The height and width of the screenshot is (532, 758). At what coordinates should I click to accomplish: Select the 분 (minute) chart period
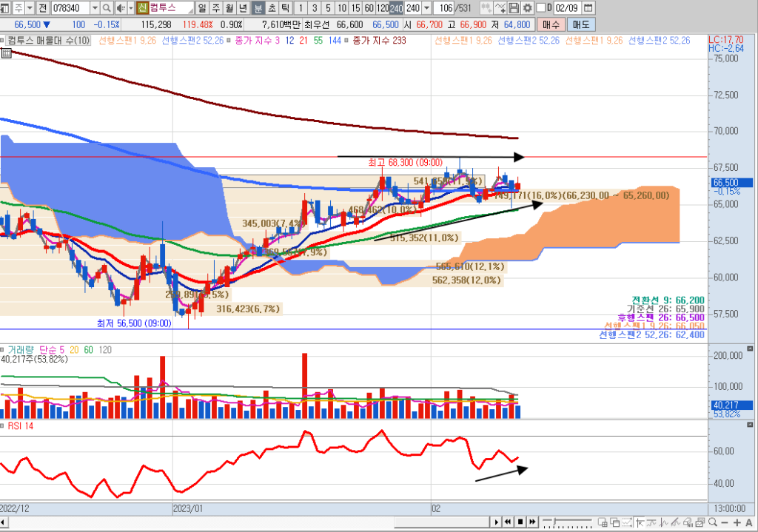pos(257,8)
